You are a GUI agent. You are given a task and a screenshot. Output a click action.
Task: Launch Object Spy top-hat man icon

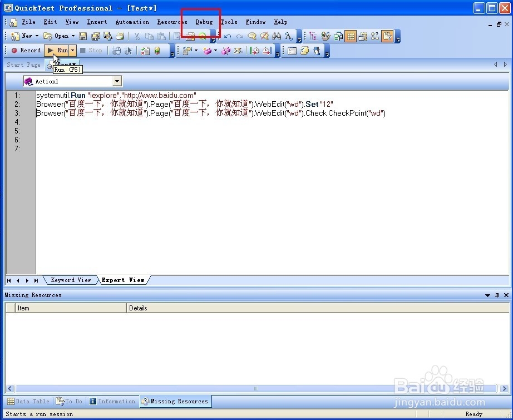coord(317,51)
